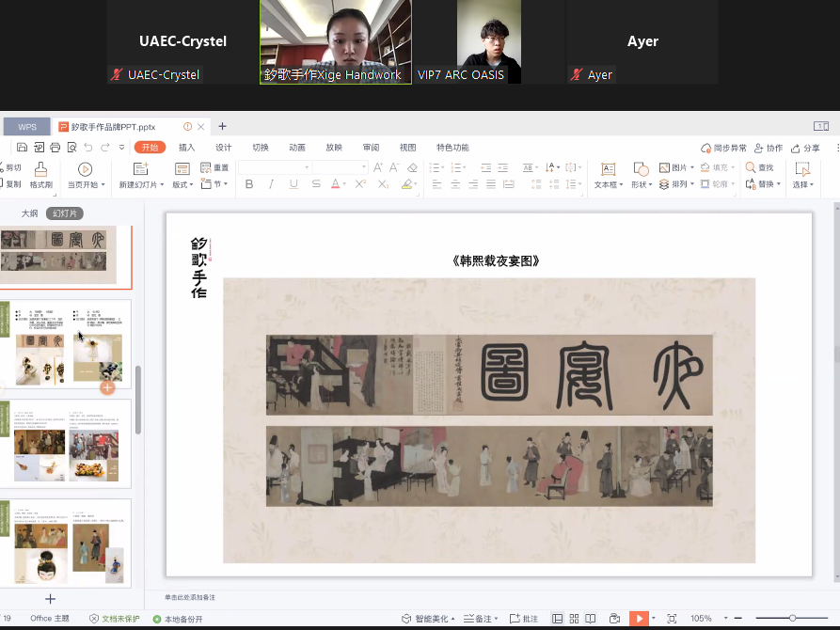The width and height of the screenshot is (840, 630).
Task: Switch to Normal view in the status bar
Action: pyautogui.click(x=557, y=619)
